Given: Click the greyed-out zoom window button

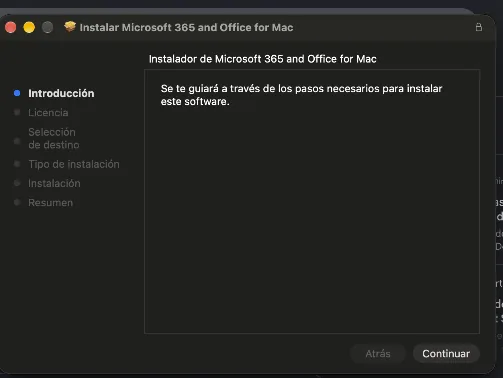Looking at the screenshot, I should pos(48,27).
